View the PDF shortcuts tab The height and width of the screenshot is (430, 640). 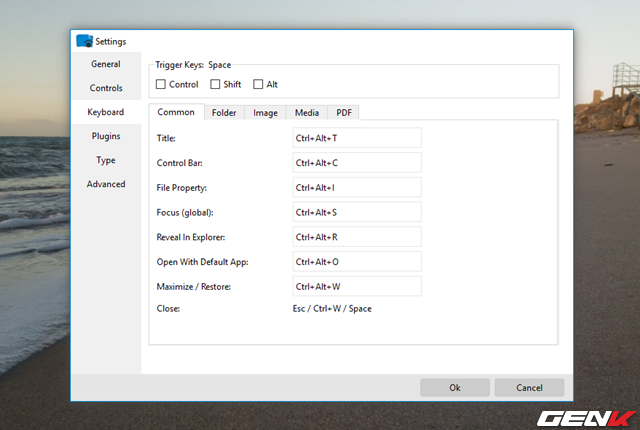point(343,113)
